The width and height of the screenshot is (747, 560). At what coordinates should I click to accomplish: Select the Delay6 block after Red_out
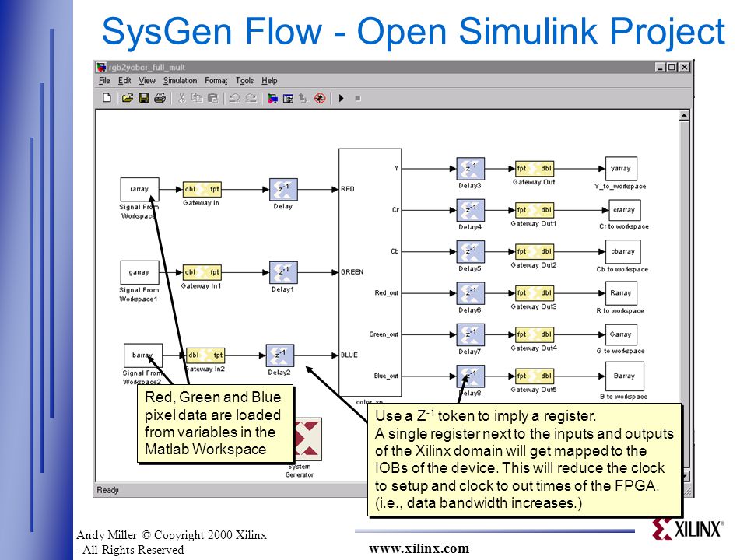click(471, 293)
